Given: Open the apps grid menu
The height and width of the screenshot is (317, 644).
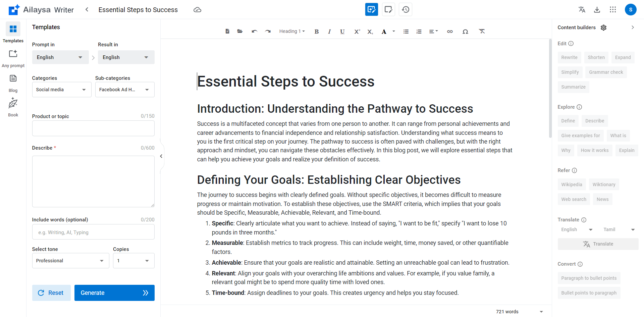Looking at the screenshot, I should click(613, 10).
